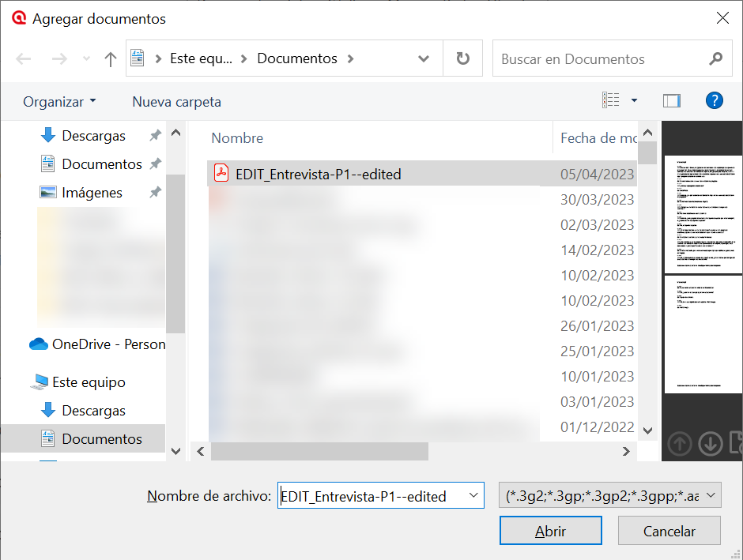Toggle the preview pane button
743x560 pixels.
pyautogui.click(x=671, y=100)
